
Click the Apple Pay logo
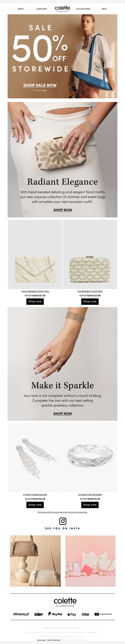[x=72, y=614]
